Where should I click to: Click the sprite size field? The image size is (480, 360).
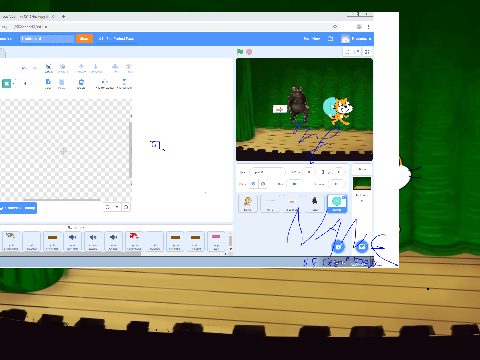[x=295, y=184]
